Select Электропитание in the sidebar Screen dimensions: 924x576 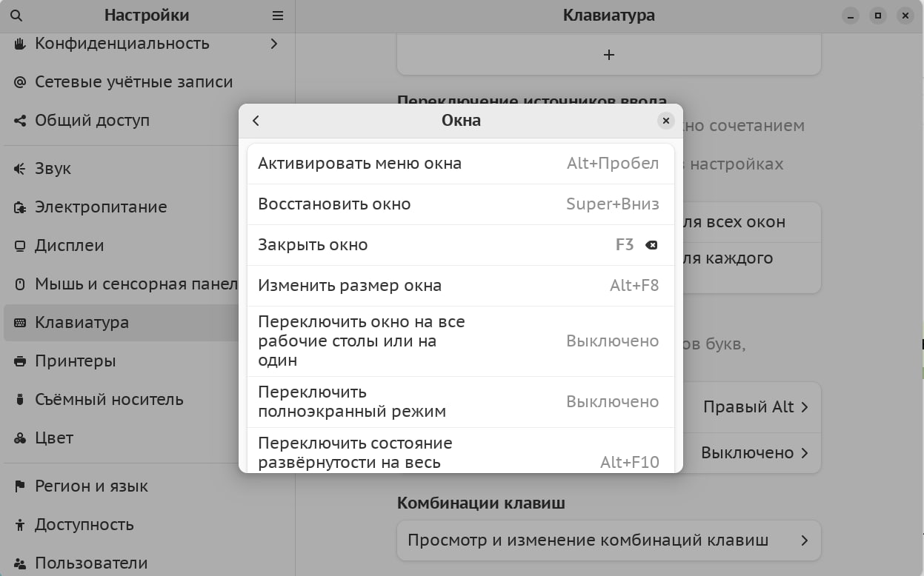101,207
